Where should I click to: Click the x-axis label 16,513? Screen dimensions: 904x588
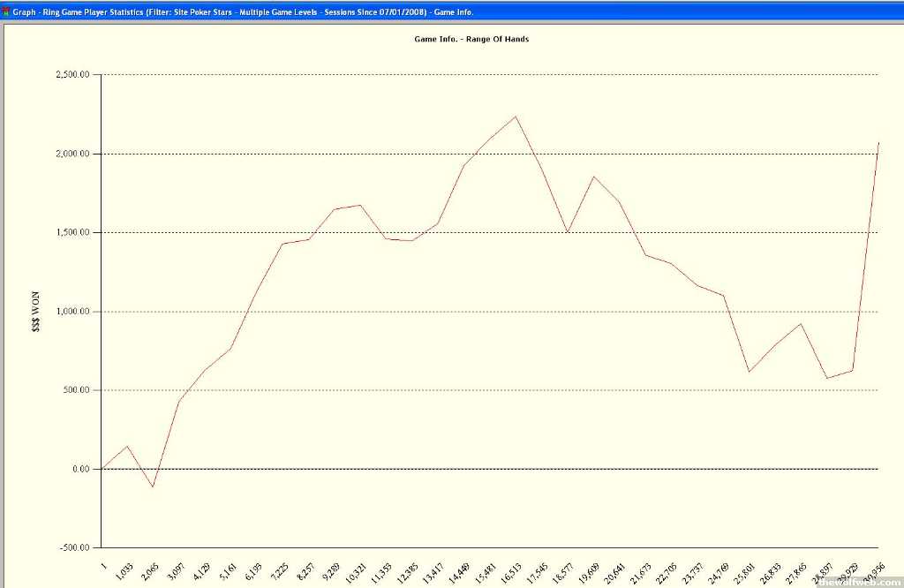click(511, 572)
